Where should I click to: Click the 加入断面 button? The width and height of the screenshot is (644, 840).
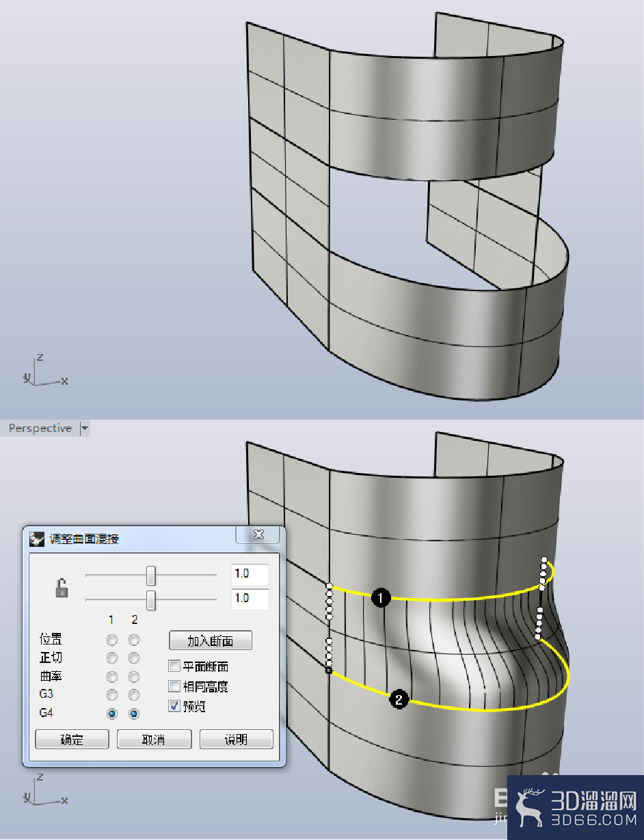click(x=211, y=640)
